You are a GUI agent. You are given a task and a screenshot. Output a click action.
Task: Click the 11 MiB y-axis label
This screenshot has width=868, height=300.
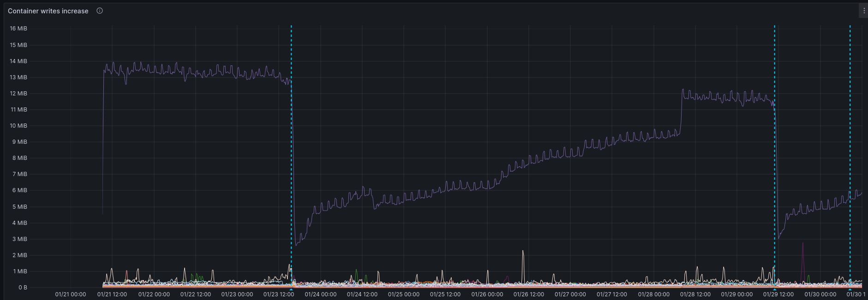(x=18, y=110)
